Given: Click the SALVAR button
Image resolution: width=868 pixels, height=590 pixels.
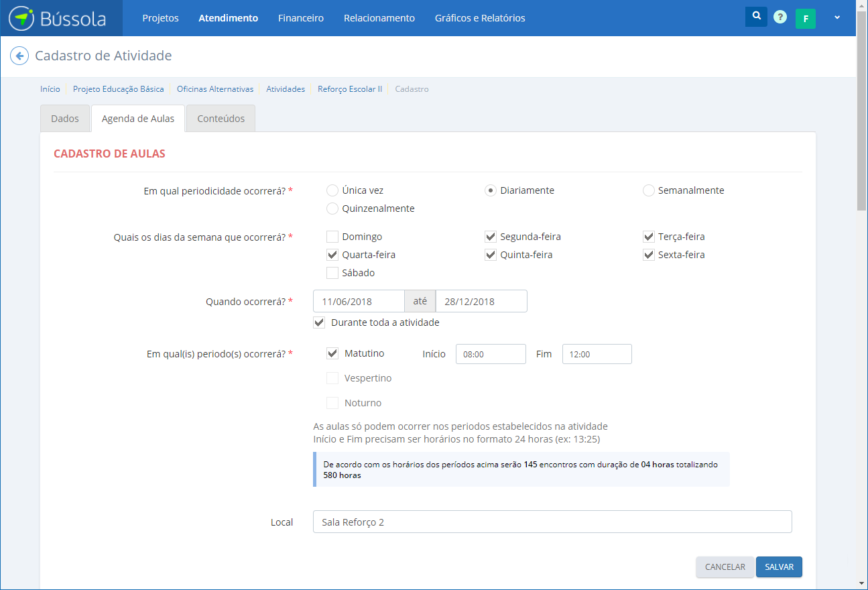Looking at the screenshot, I should [780, 567].
